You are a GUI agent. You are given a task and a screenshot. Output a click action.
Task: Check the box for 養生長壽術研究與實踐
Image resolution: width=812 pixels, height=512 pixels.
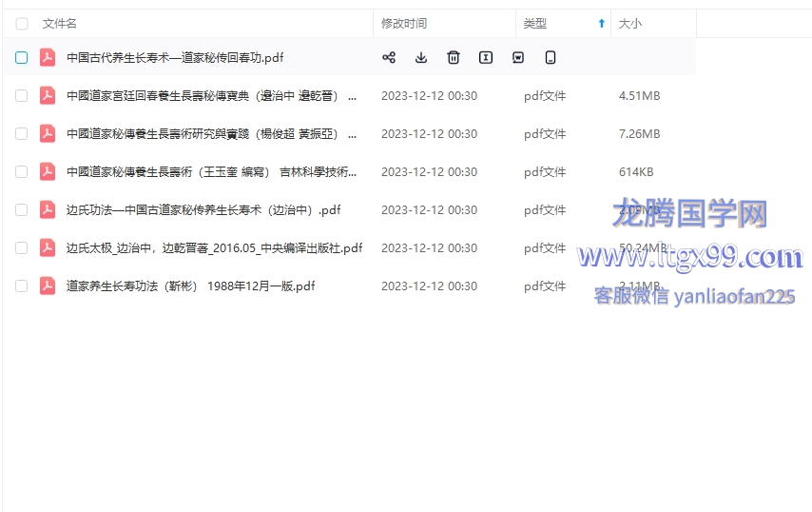coord(21,133)
